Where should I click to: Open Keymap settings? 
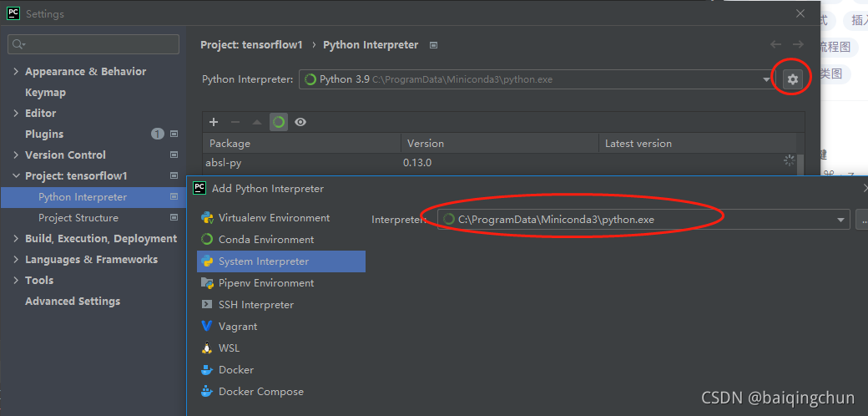pyautogui.click(x=45, y=93)
